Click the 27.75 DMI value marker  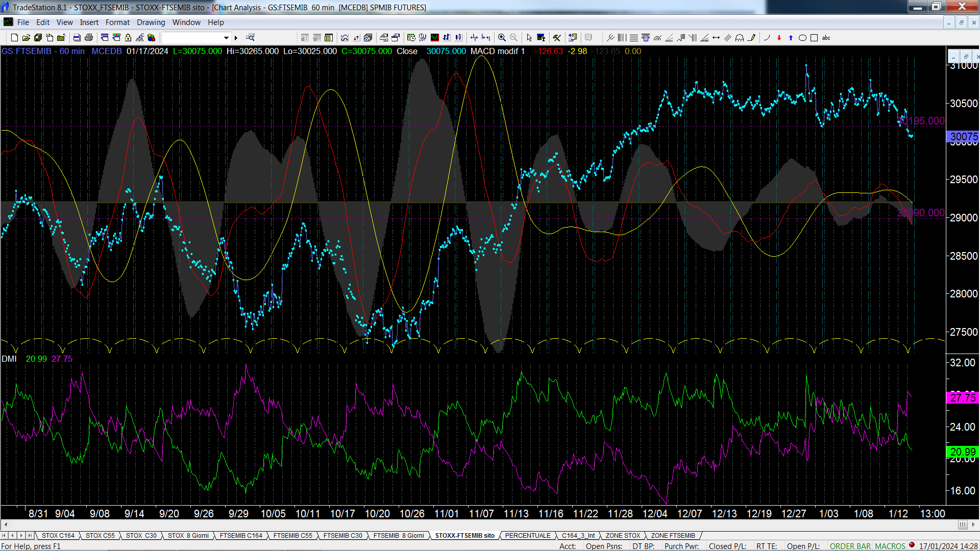click(963, 398)
